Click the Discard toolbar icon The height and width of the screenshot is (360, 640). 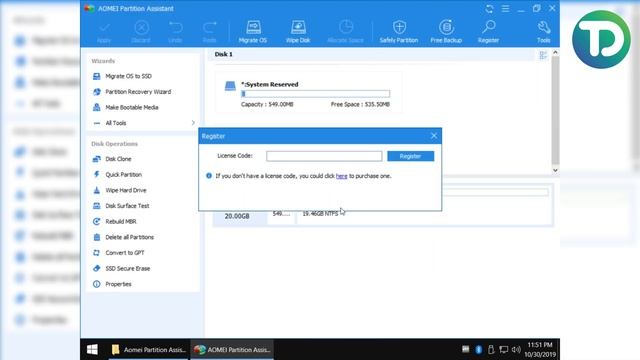[141, 32]
